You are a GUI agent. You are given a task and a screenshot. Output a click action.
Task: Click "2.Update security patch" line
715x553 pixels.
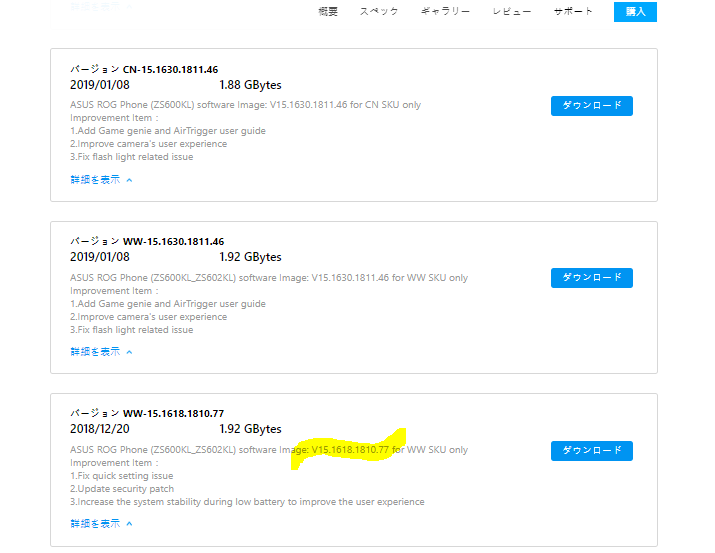[122, 489]
